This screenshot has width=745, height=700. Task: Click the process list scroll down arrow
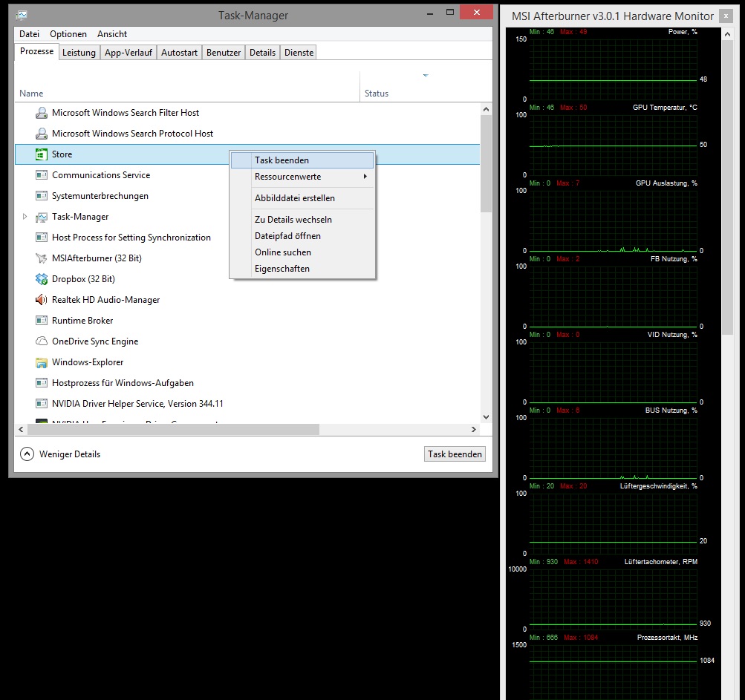point(486,417)
